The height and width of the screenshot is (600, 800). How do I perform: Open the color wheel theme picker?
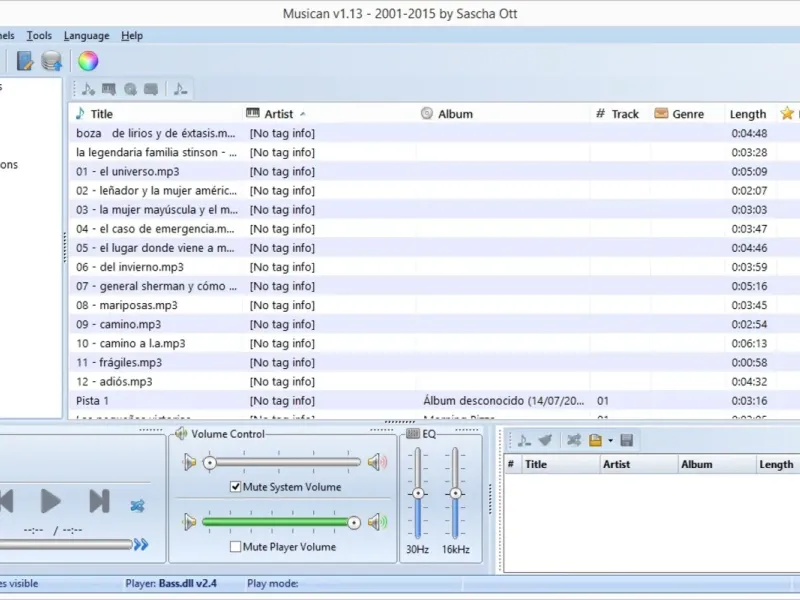click(88, 61)
